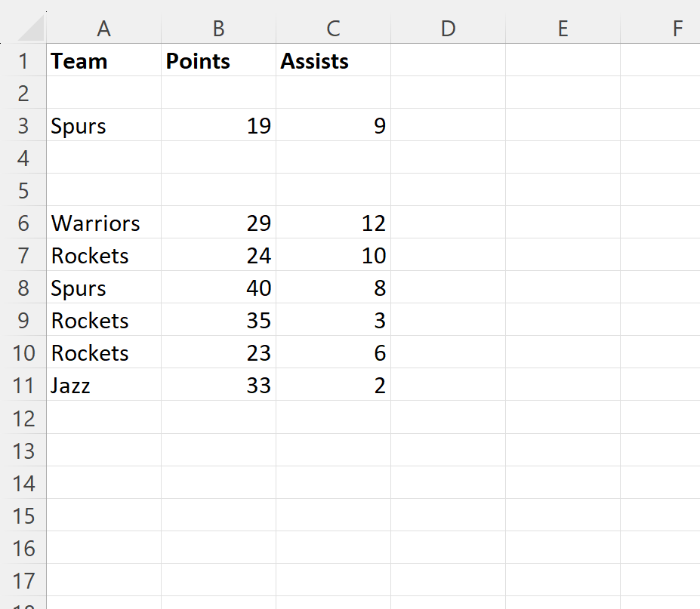Viewport: 700px width, 609px height.
Task: Select row 1 header
Action: coord(23,60)
